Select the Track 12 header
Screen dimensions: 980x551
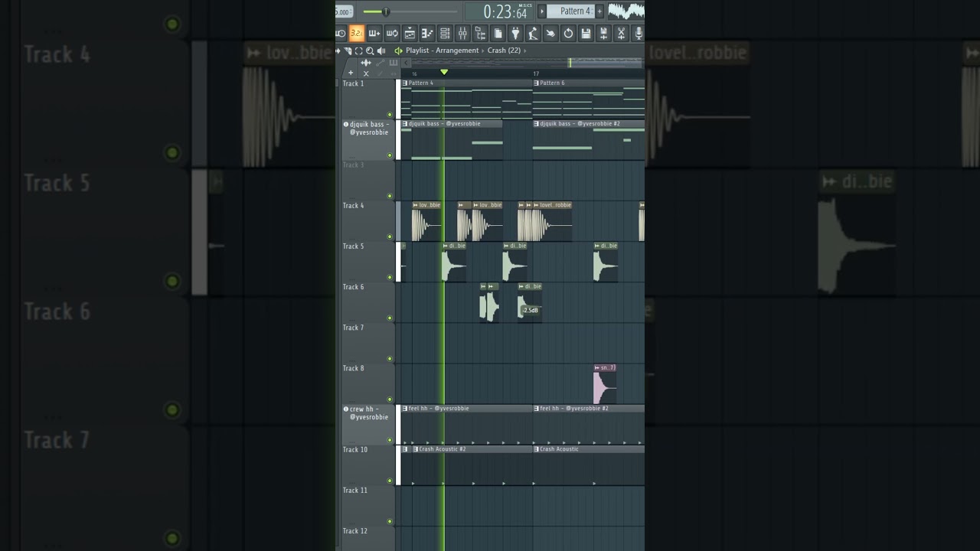(367, 539)
